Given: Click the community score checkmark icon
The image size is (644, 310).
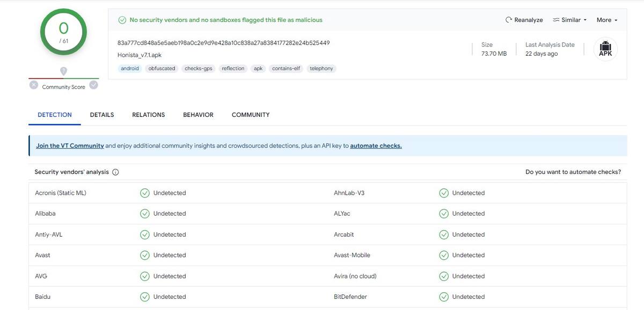Looking at the screenshot, I should (x=93, y=85).
